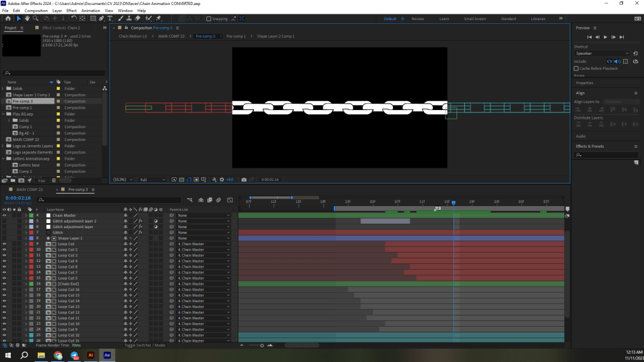Open the Composition menu
Viewport: 644px width, 362px height.
(36, 11)
